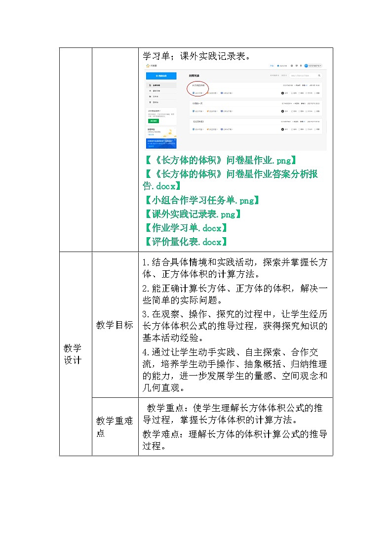Select 全部问卷 document icon in sidebar
This screenshot has width=392, height=555.
[x=150, y=85]
